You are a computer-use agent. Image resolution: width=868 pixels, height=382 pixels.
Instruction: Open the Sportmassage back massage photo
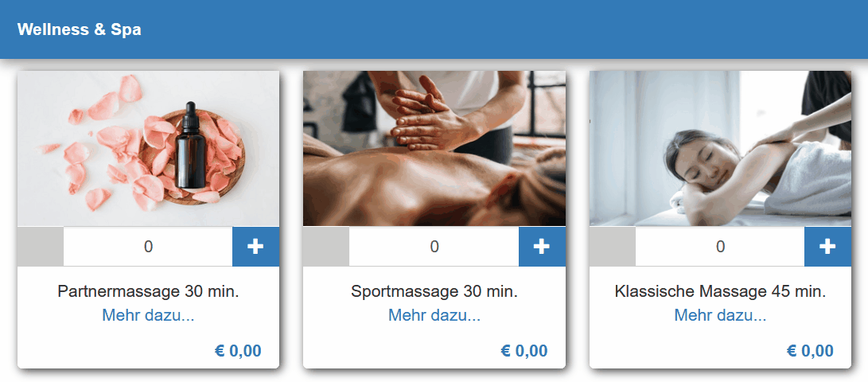[434, 148]
